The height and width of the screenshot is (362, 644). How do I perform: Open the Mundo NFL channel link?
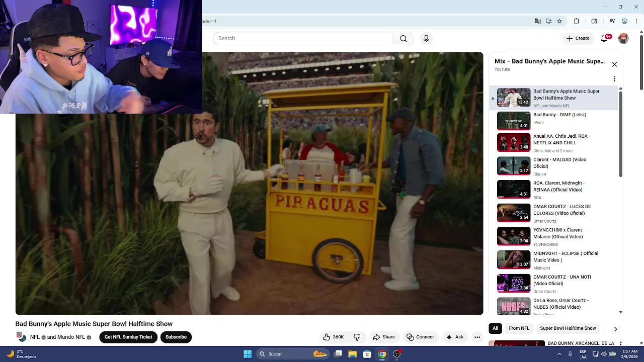[71, 337]
